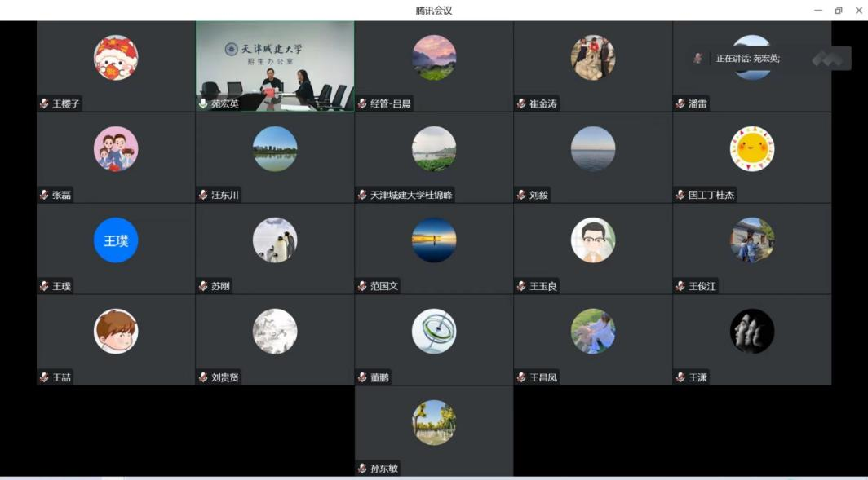
Task: Click the glasses cartoon avatar of 王玉良
Action: click(593, 240)
